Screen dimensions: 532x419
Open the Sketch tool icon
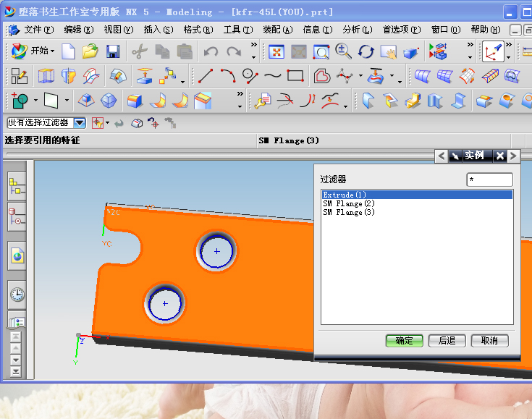tap(20, 76)
